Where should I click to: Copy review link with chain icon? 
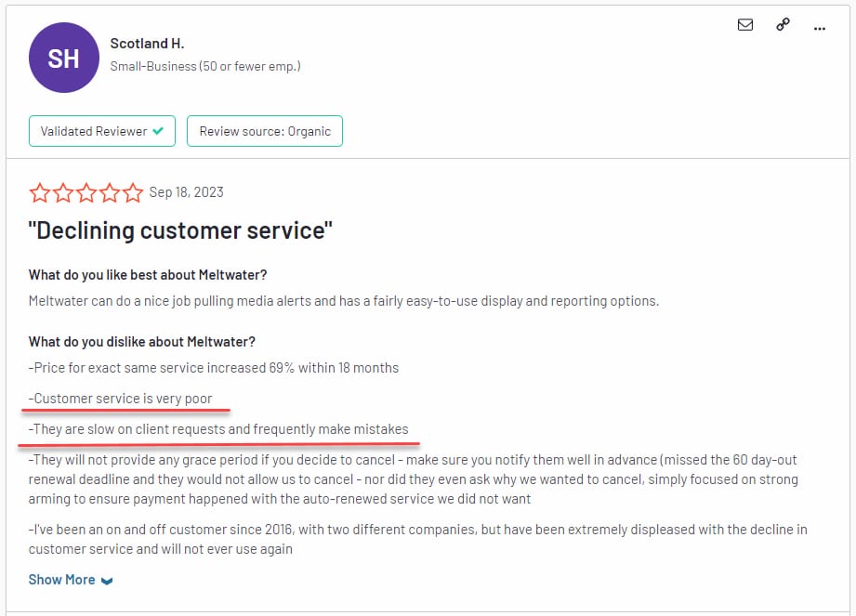(x=783, y=24)
